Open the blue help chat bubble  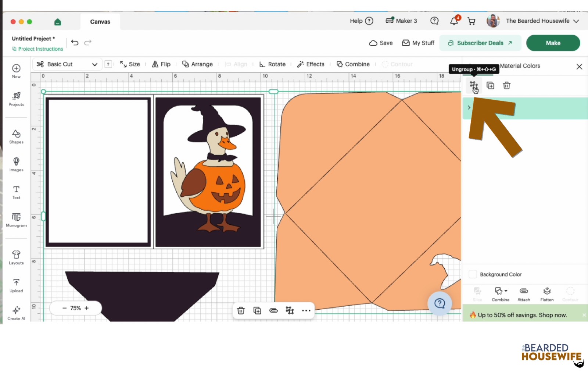[440, 303]
